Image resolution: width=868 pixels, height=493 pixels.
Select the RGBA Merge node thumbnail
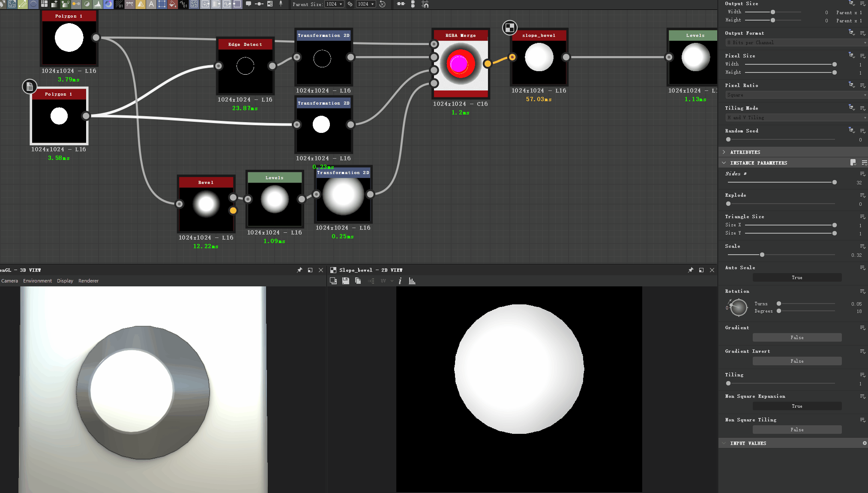coord(461,64)
